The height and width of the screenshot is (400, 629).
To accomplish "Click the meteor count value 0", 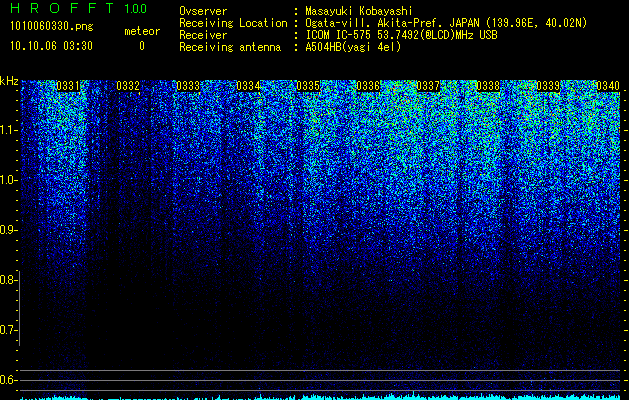I will [142, 46].
